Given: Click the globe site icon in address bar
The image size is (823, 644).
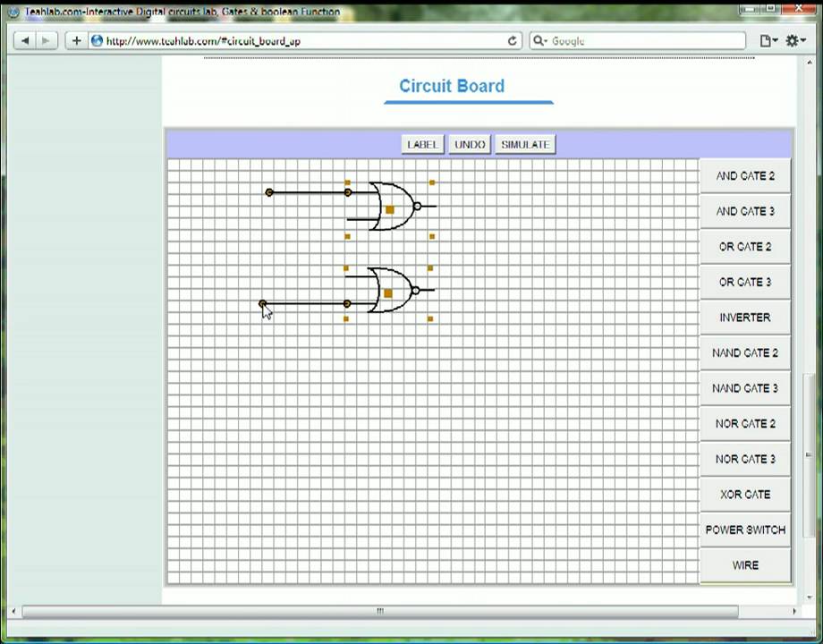Looking at the screenshot, I should pos(97,40).
